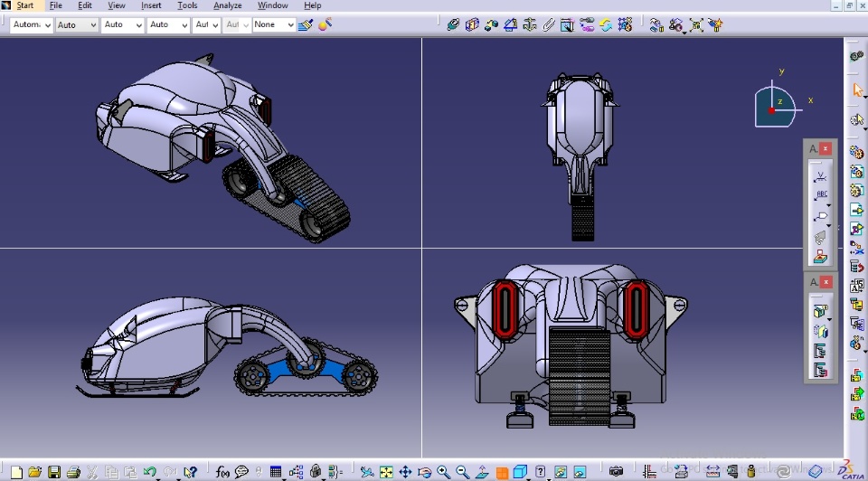Open the View menu
This screenshot has width=868, height=481.
[x=117, y=5]
